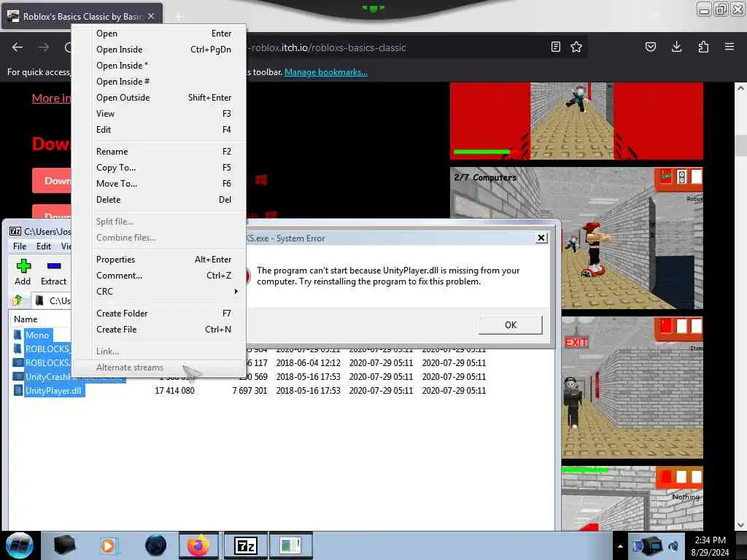Viewport: 747px width, 560px height.
Task: Expand the CRC submenu arrow
Action: point(236,292)
